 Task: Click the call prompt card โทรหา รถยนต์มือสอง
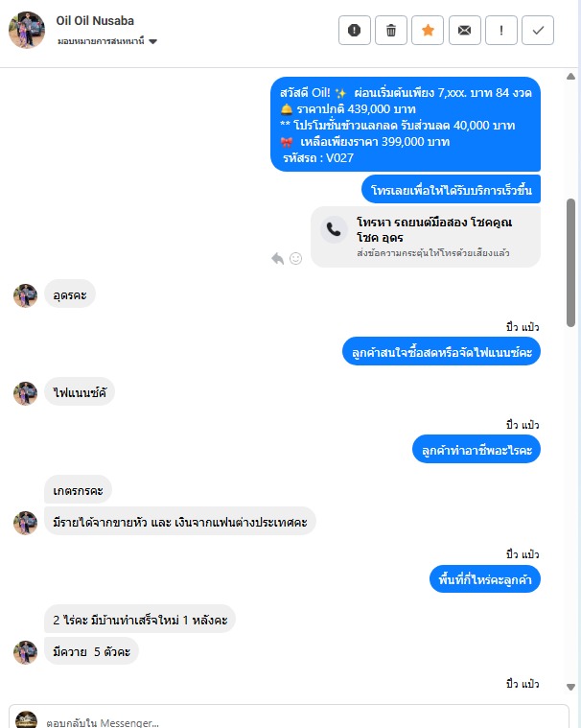pyautogui.click(x=426, y=237)
